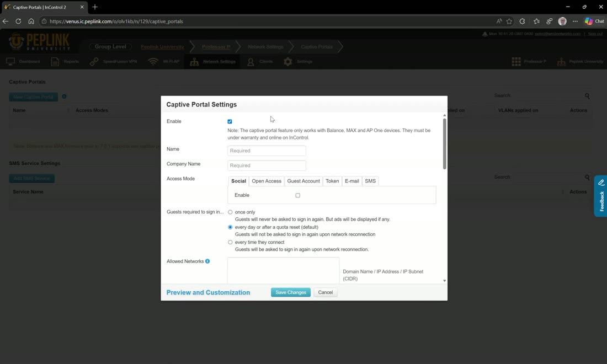Click the Allowed Networks text area

coord(284,271)
